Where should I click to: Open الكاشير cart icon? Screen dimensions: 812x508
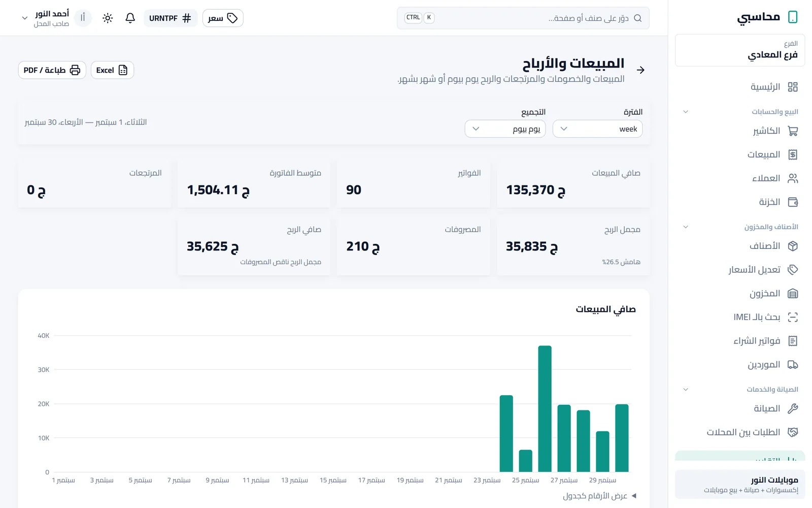[793, 131]
